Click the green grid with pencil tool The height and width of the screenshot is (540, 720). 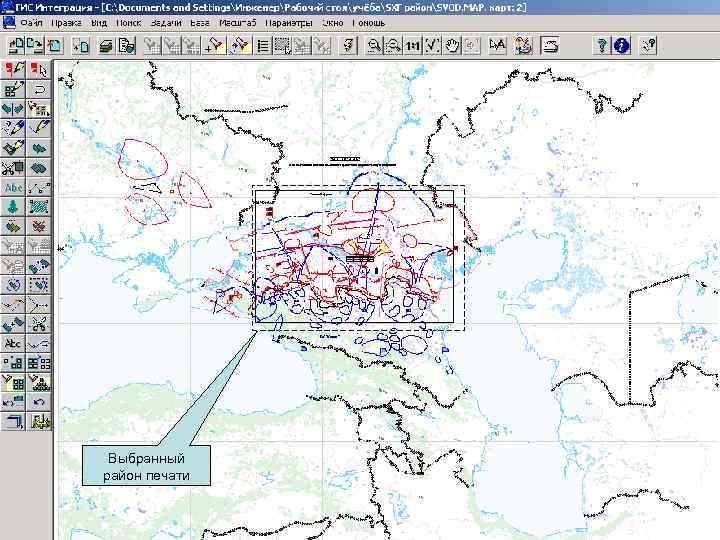coord(13,89)
